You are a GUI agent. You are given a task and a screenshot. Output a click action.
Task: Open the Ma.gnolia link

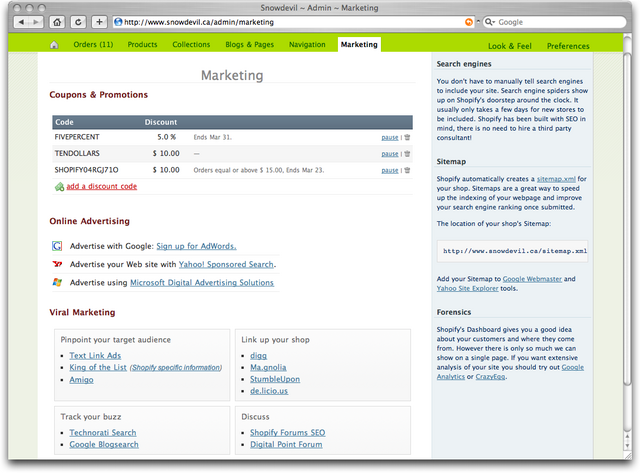pos(268,367)
